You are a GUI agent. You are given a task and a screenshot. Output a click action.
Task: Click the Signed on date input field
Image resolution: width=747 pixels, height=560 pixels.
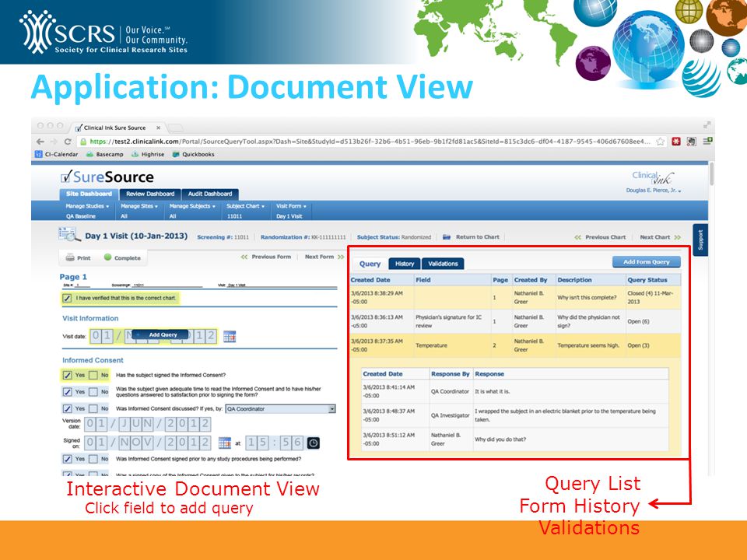point(148,443)
